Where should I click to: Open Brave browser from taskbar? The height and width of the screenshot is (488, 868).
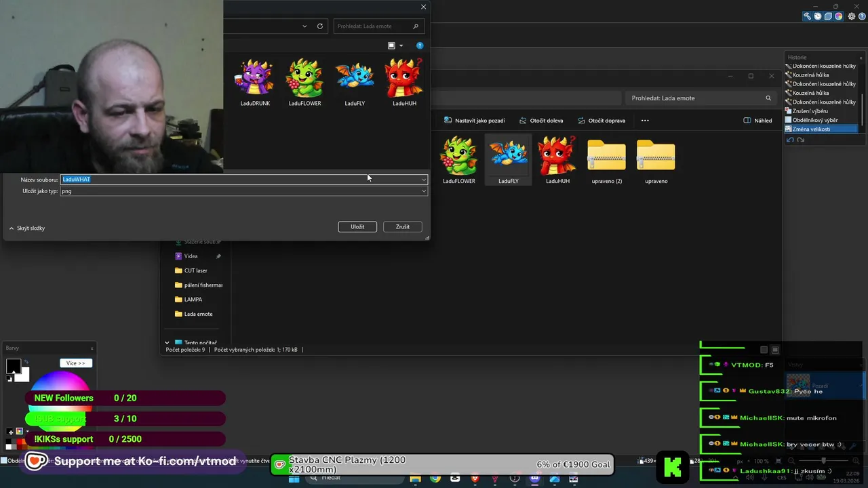pyautogui.click(x=475, y=479)
